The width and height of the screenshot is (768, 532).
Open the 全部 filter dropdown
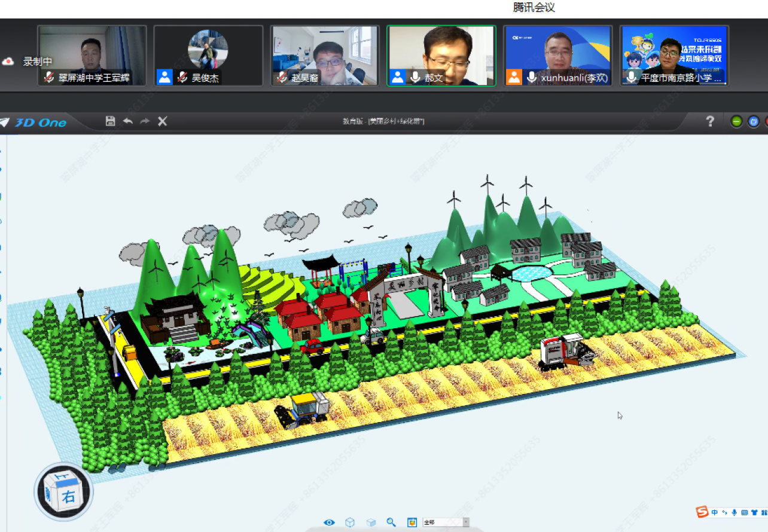[446, 522]
